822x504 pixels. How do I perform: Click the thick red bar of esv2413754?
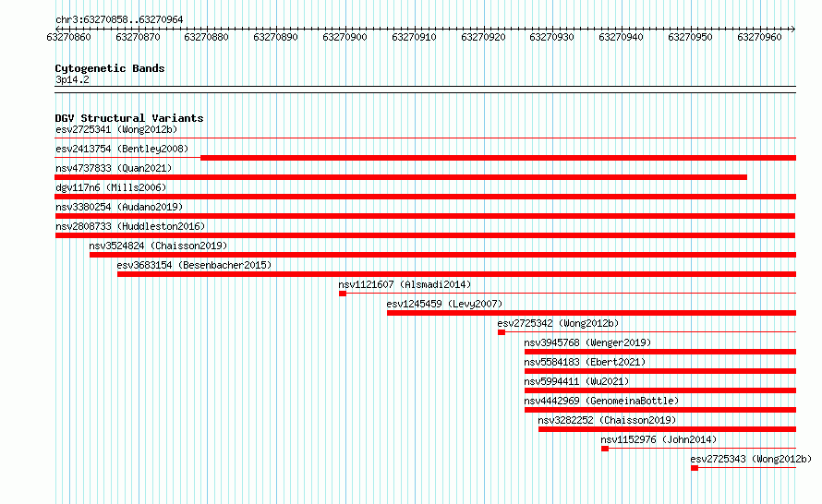tap(498, 158)
